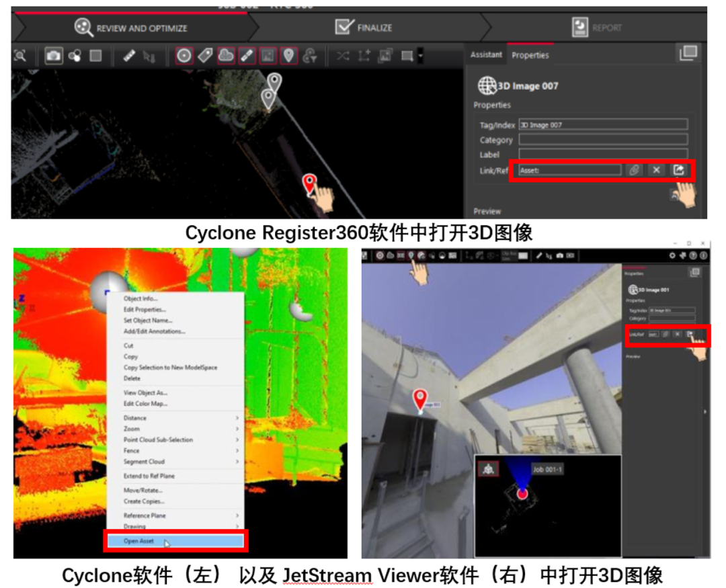This screenshot has width=726, height=588.
Task: Toggle image visibility icon in Register360 toolbar
Action: [268, 56]
